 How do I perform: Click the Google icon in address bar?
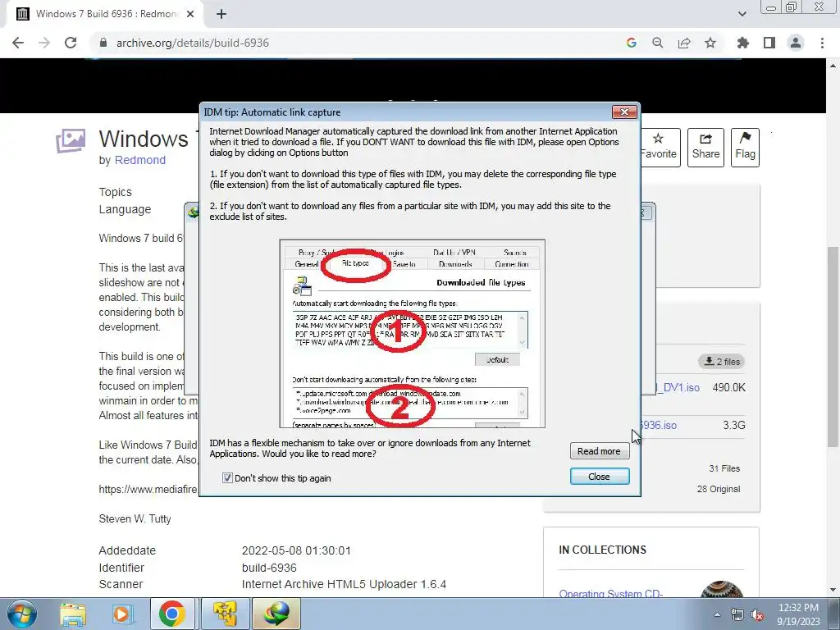631,43
